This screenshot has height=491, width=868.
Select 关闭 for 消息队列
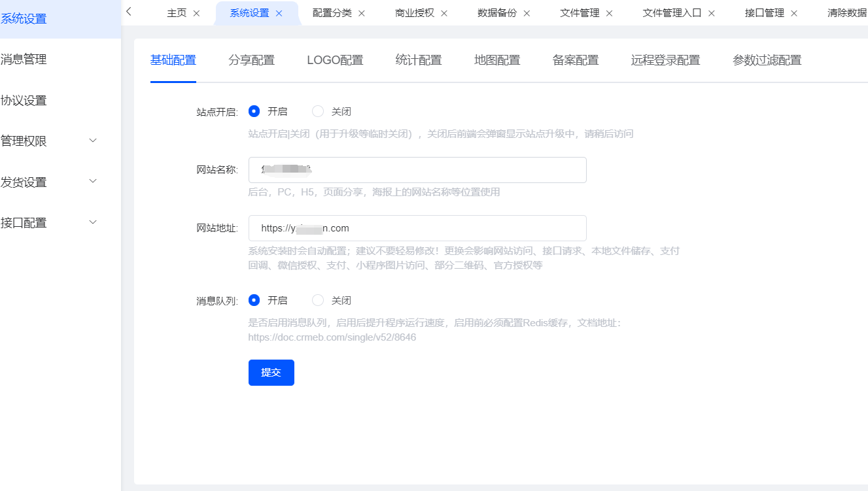pos(318,300)
